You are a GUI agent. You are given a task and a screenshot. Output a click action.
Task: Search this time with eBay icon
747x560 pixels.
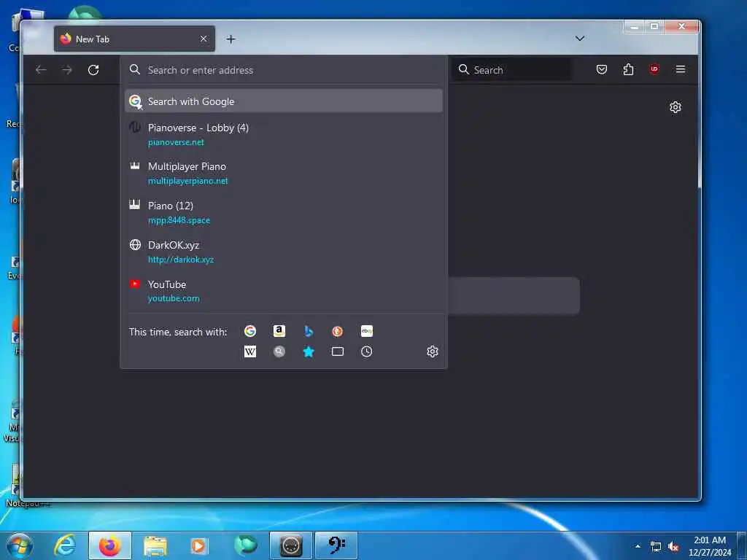367,331
